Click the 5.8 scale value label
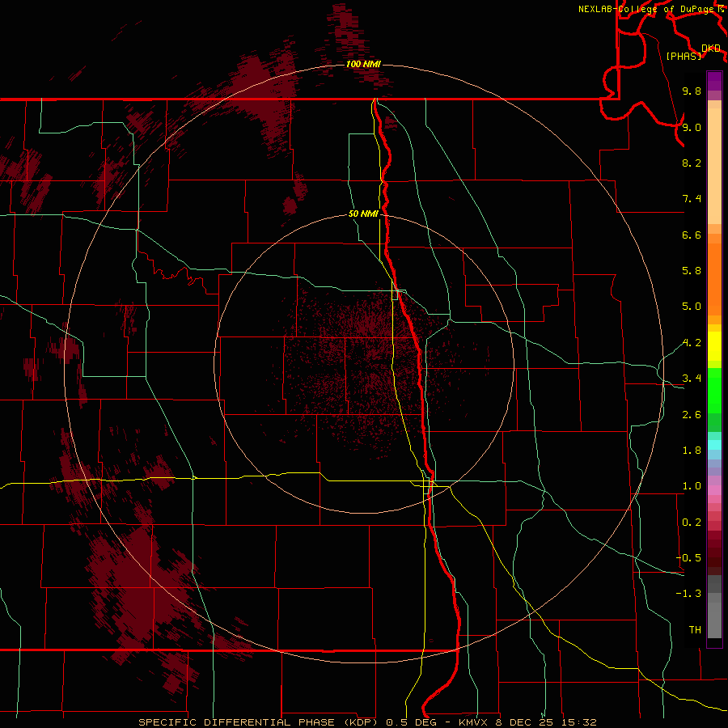Viewport: 728px width, 728px height. pyautogui.click(x=692, y=271)
